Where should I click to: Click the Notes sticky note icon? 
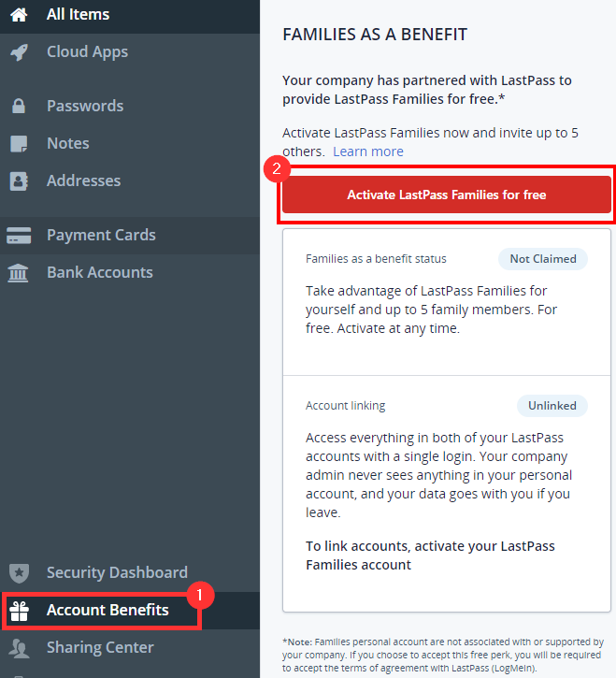pyautogui.click(x=19, y=144)
